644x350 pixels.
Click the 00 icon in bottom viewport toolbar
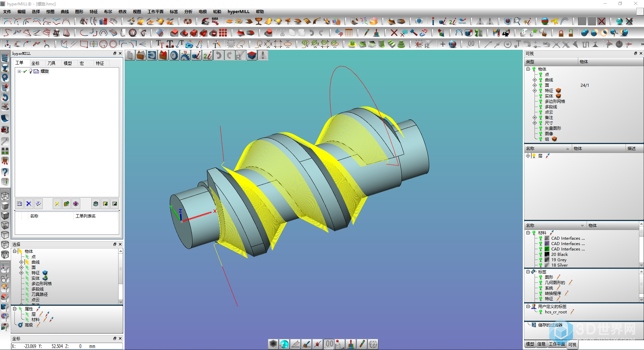pyautogui.click(x=329, y=344)
